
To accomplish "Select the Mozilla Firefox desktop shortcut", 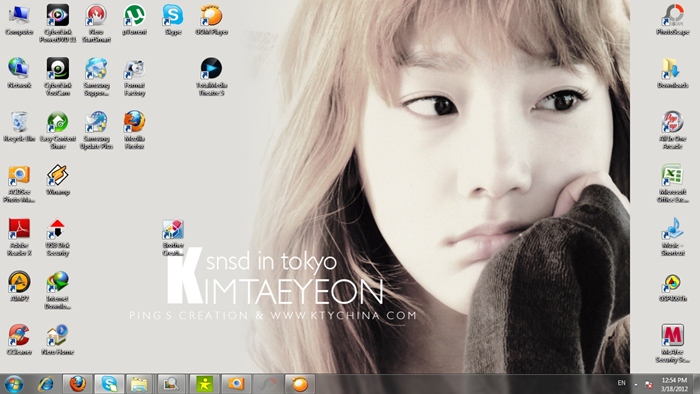I will pyautogui.click(x=134, y=130).
